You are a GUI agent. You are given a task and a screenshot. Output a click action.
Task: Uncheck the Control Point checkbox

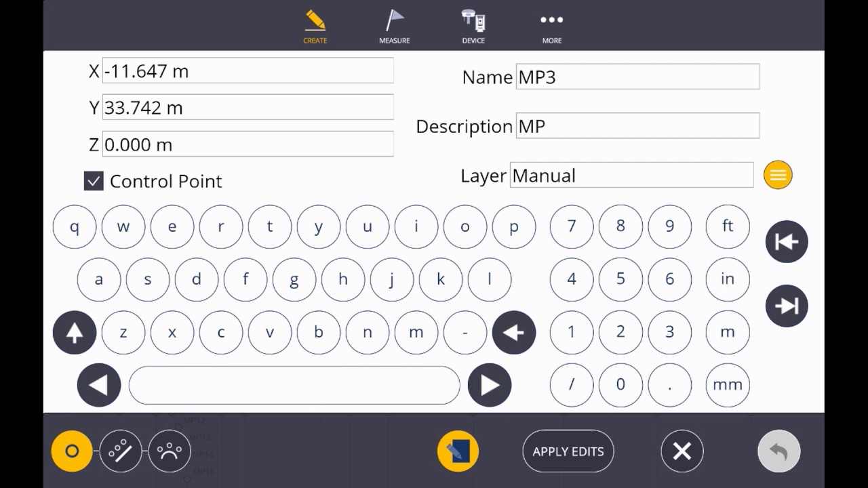pyautogui.click(x=94, y=181)
